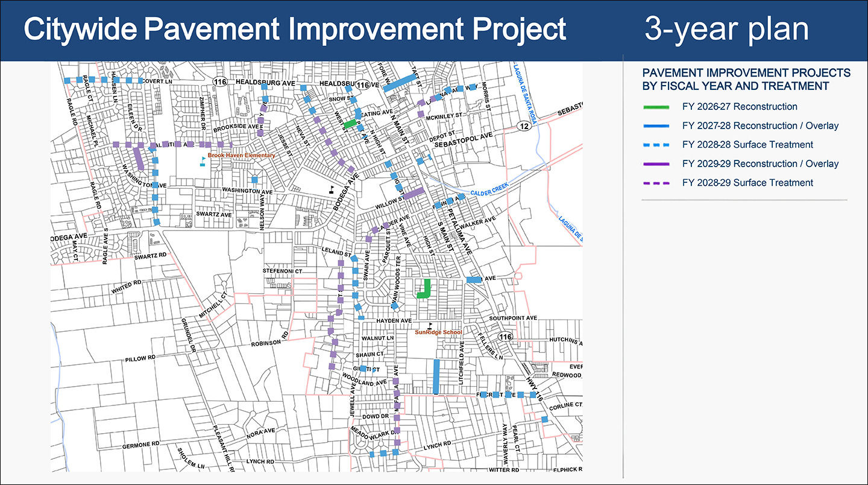
Task: Click the FY 2027-28 Reconstruction / Overlay label
Action: coord(760,126)
